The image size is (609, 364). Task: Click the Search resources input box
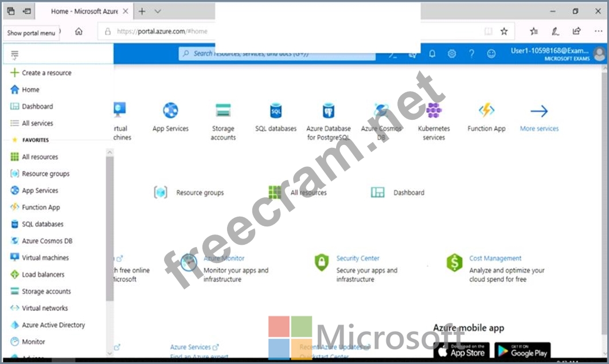click(x=277, y=53)
